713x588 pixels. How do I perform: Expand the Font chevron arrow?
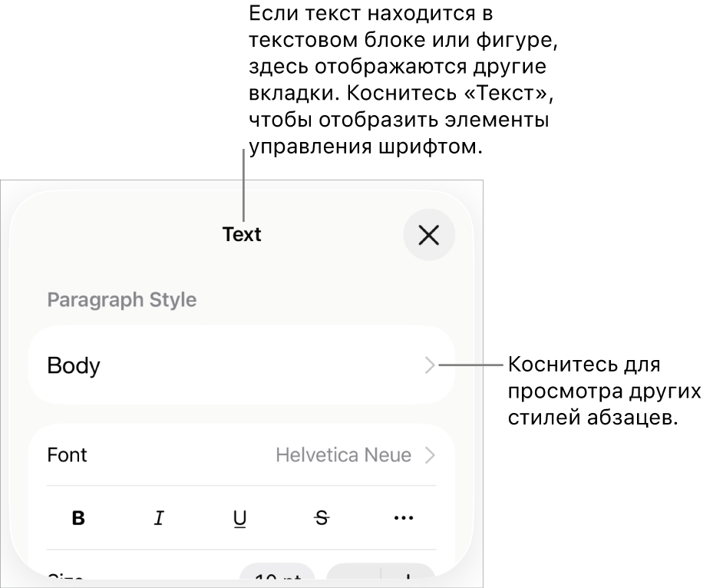pyautogui.click(x=430, y=455)
